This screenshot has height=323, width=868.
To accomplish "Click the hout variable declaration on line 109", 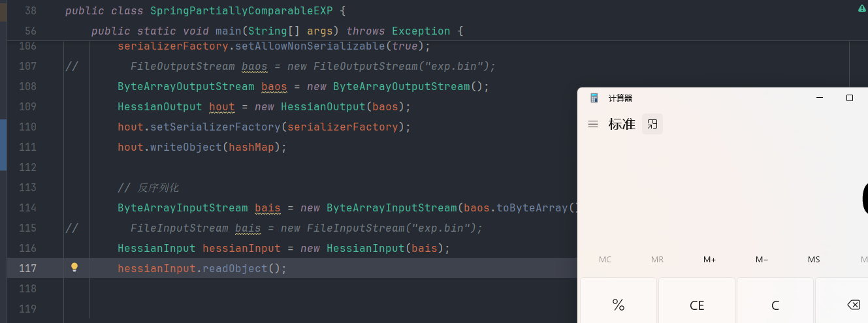I will tap(222, 106).
